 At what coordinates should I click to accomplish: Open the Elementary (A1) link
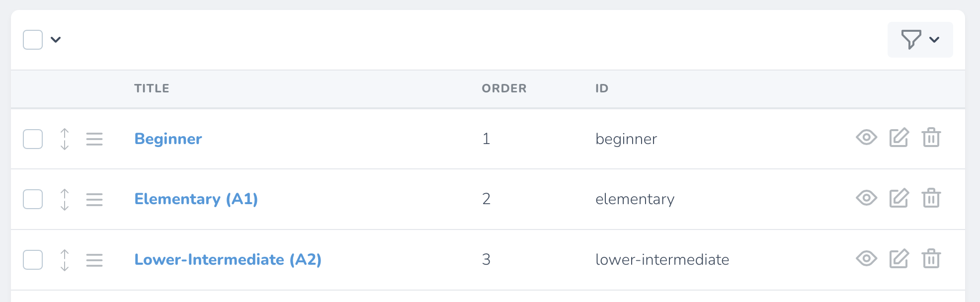point(196,199)
